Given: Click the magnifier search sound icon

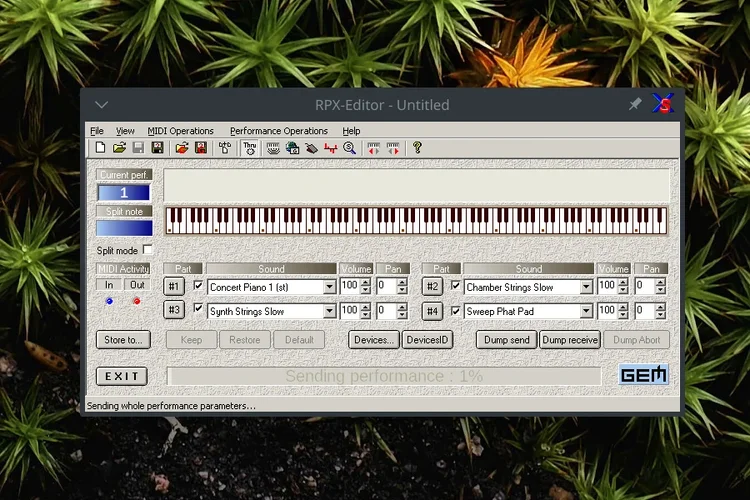Looking at the screenshot, I should pyautogui.click(x=350, y=148).
